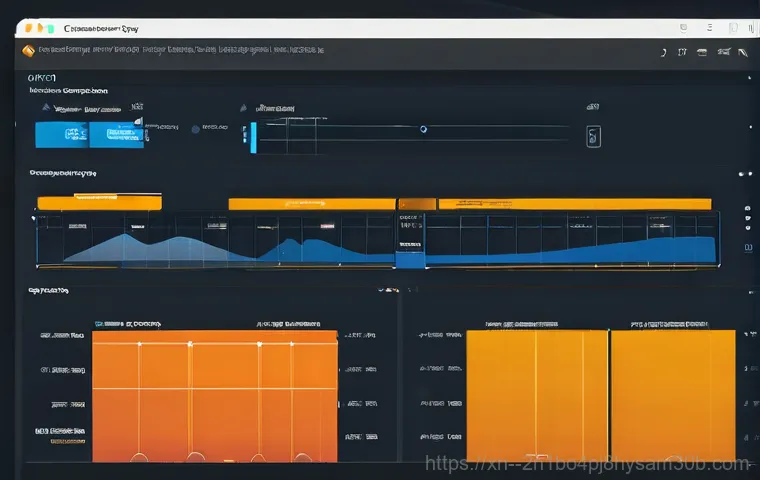This screenshot has height=480, width=760.
Task: Click the circular handle on the horizontal slider
Action: point(424,129)
